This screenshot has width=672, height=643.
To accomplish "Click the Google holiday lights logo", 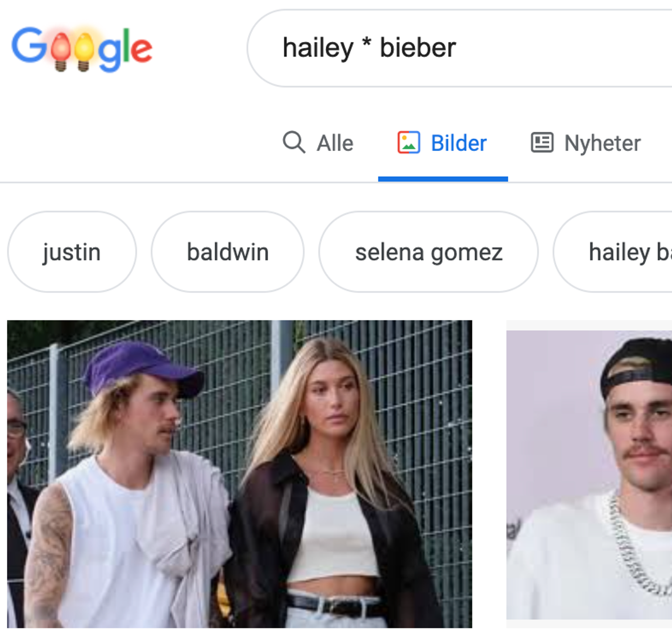I will [82, 49].
